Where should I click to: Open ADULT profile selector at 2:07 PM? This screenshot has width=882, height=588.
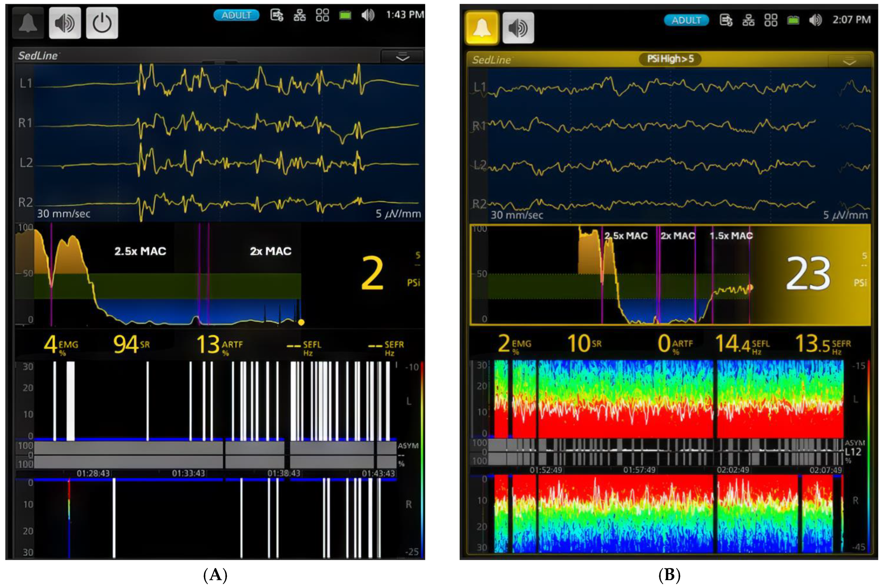coord(686,20)
